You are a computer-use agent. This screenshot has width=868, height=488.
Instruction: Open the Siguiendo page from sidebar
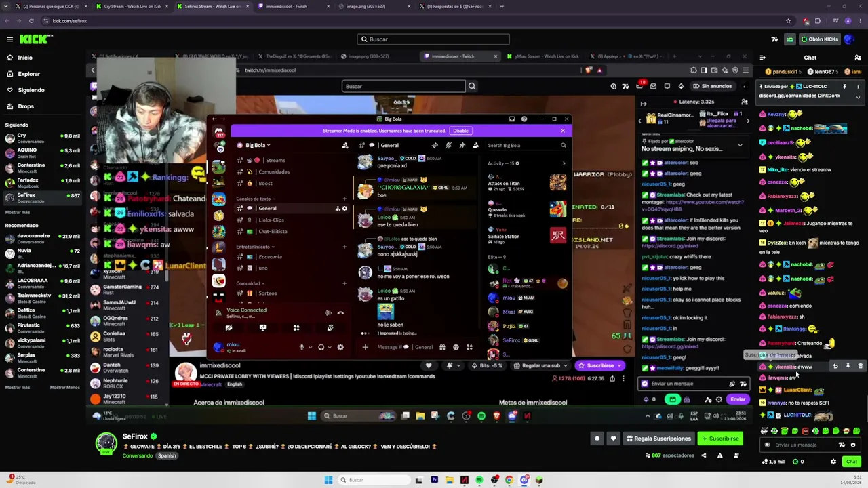[31, 90]
